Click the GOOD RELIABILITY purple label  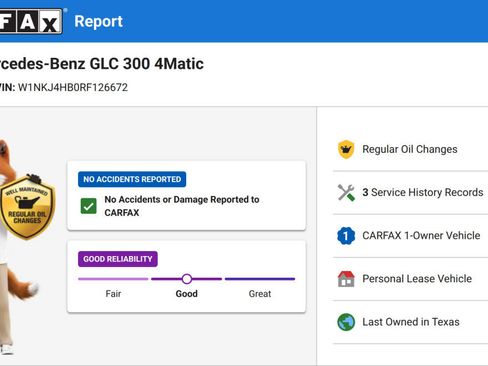coord(118,259)
